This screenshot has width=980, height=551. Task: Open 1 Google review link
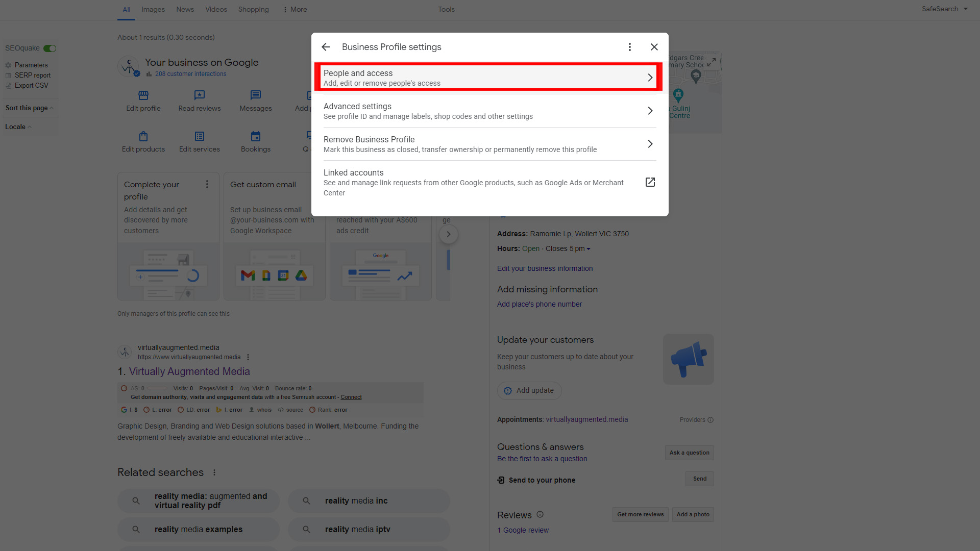[523, 530]
